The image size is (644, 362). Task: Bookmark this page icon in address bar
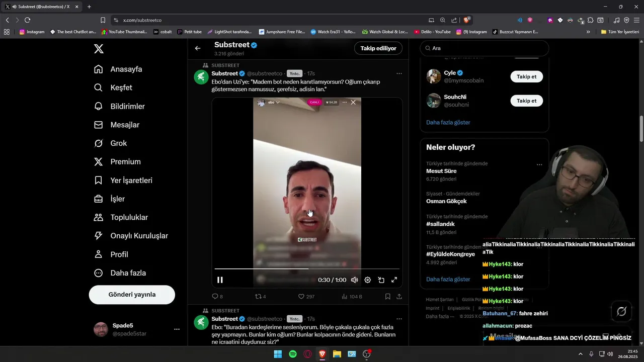coord(103,20)
